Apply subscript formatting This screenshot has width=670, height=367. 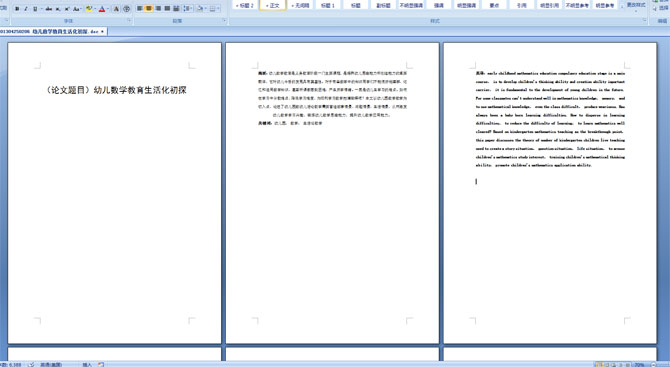pyautogui.click(x=58, y=9)
